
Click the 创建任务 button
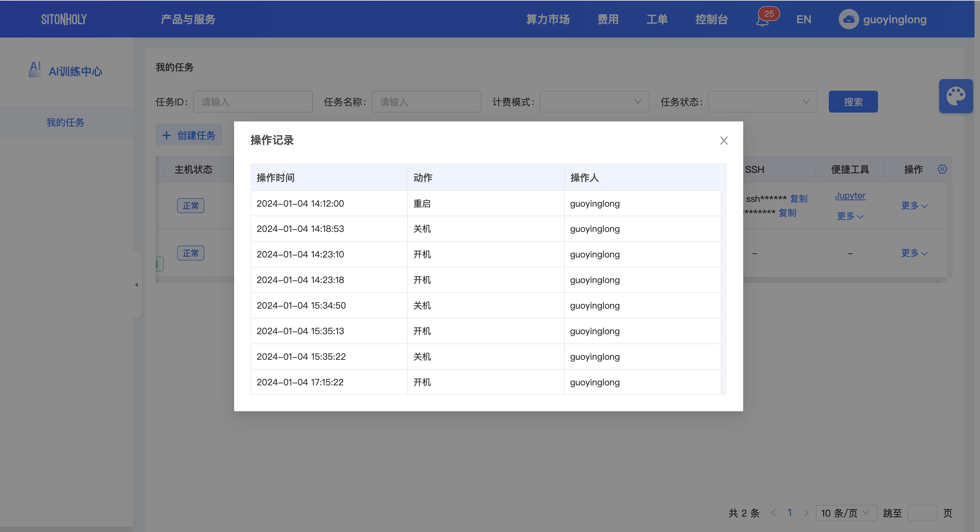(x=189, y=135)
